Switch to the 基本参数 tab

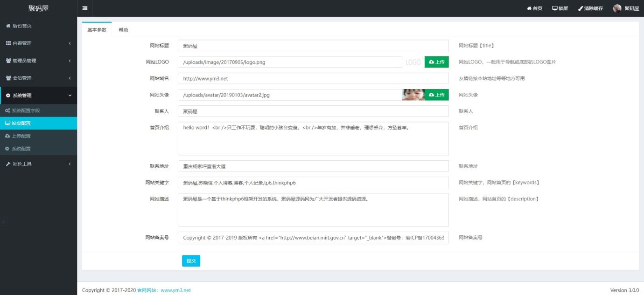97,30
